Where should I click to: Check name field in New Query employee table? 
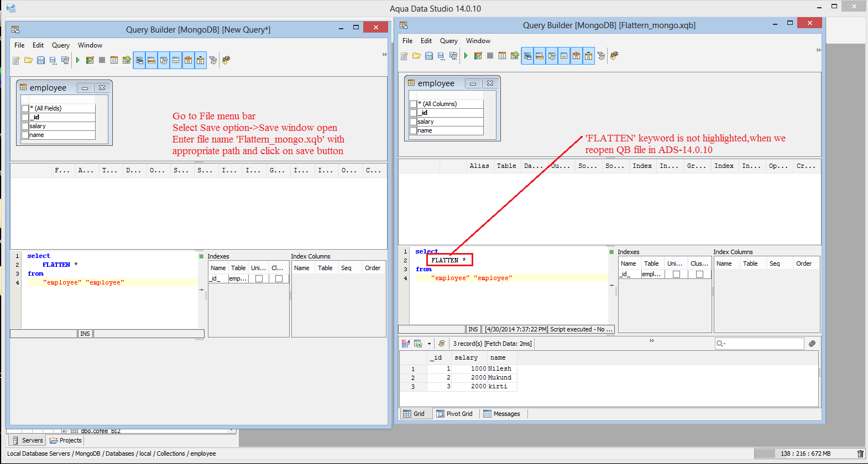25,135
